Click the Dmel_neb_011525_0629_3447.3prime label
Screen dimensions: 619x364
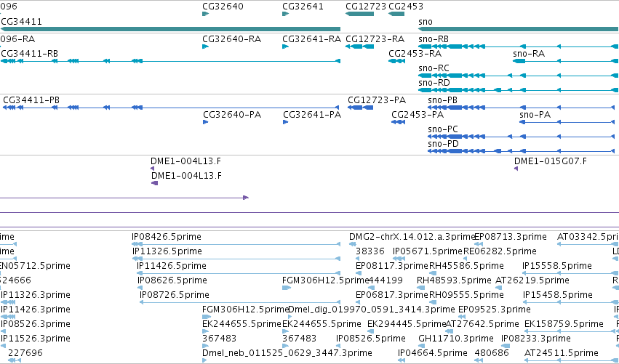coord(287,353)
